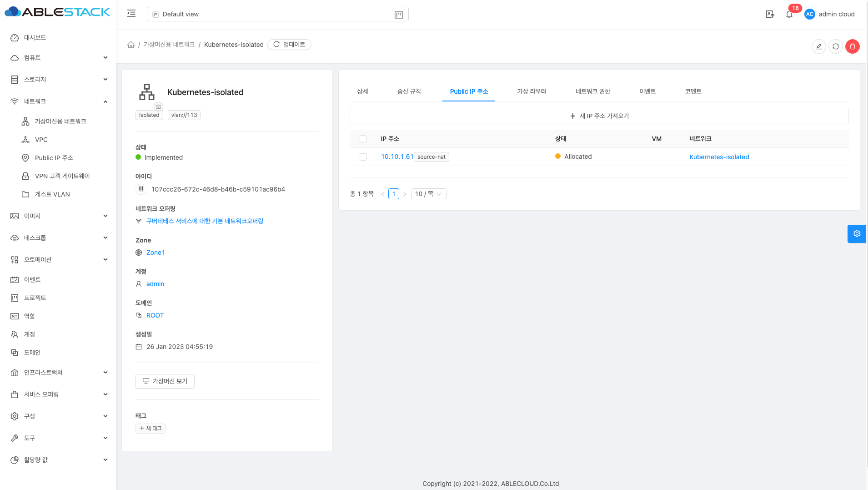
Task: Collapse the sidebar with the menu fold icon
Action: coord(131,14)
